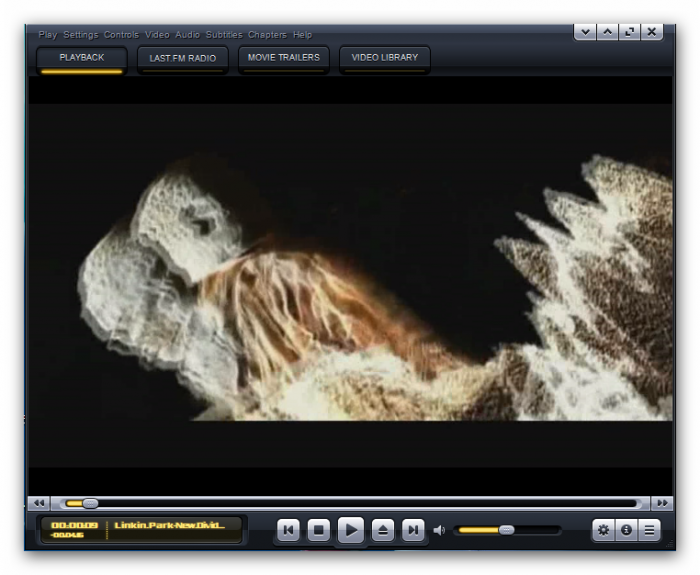Switch to the Playback tab
The width and height of the screenshot is (700, 575).
point(82,60)
